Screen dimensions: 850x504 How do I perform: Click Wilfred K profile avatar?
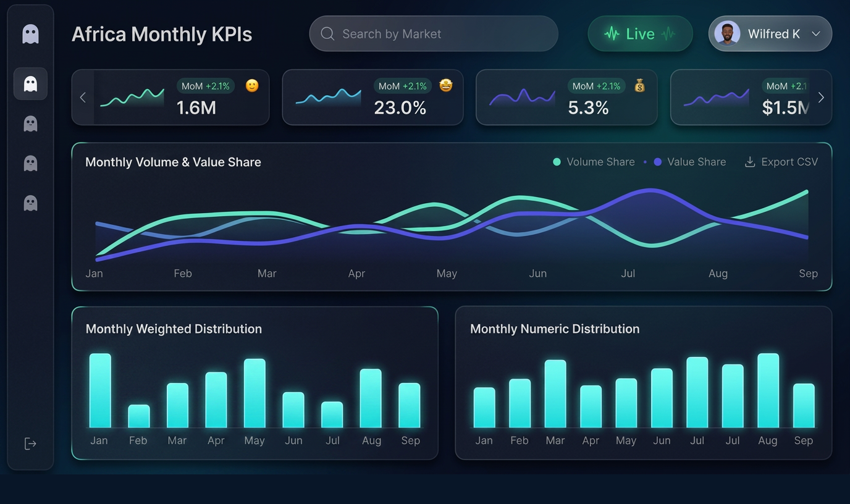(727, 34)
